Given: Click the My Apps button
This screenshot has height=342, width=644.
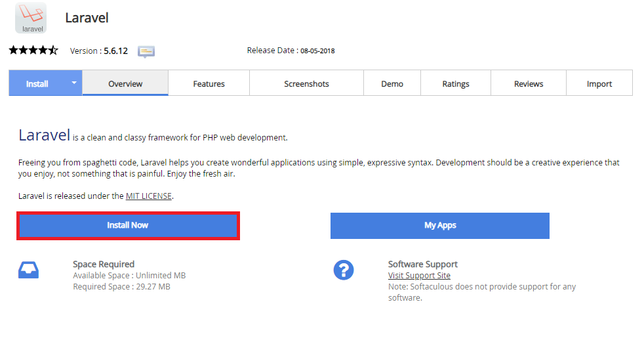Looking at the screenshot, I should [439, 225].
